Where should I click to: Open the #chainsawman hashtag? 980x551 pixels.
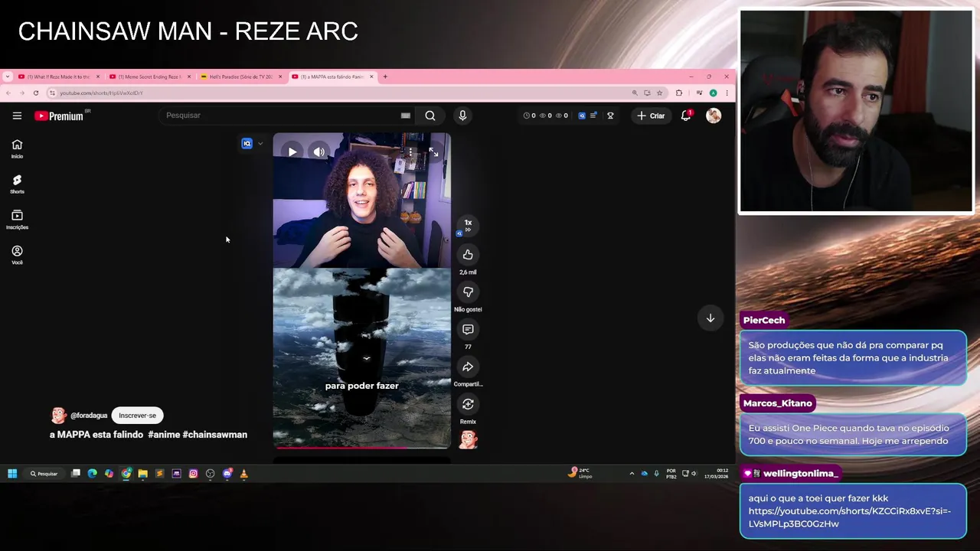(x=215, y=435)
